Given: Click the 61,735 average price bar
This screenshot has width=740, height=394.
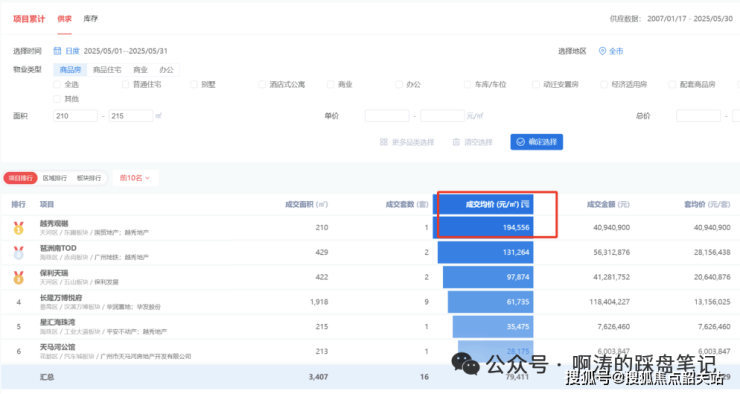Looking at the screenshot, I should click(490, 302).
